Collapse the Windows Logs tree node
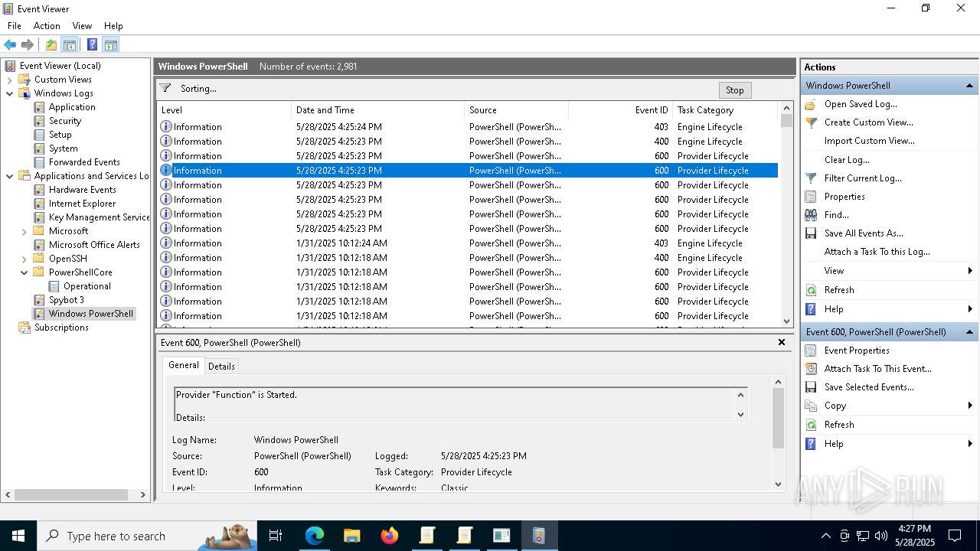Screen dimensions: 980x551 9,93
